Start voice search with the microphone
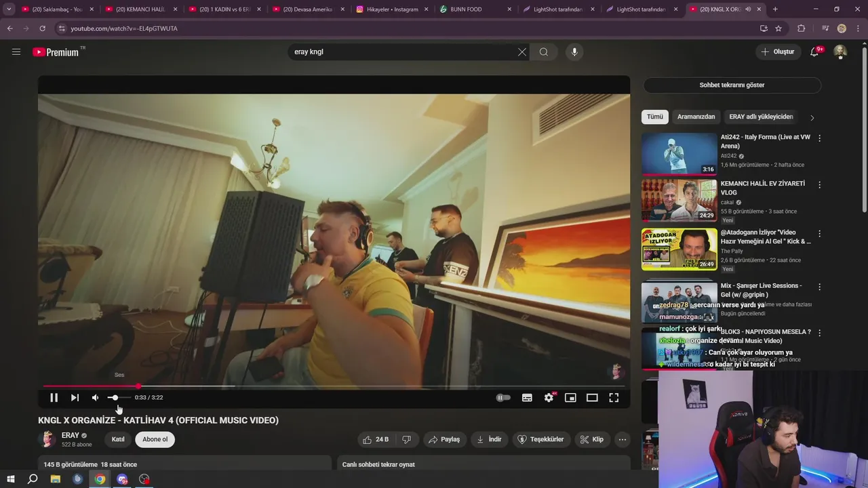 (x=574, y=52)
